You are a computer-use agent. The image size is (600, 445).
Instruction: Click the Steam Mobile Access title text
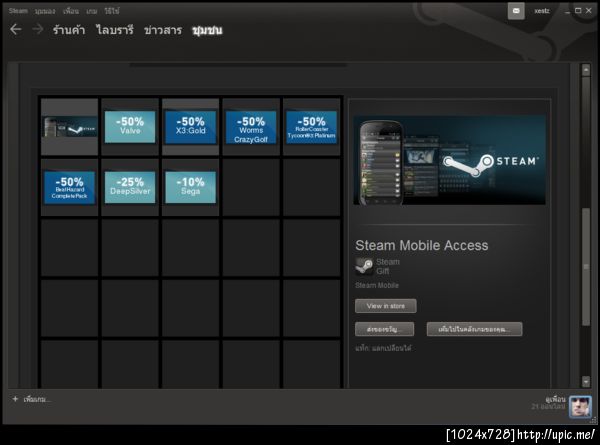(x=421, y=245)
